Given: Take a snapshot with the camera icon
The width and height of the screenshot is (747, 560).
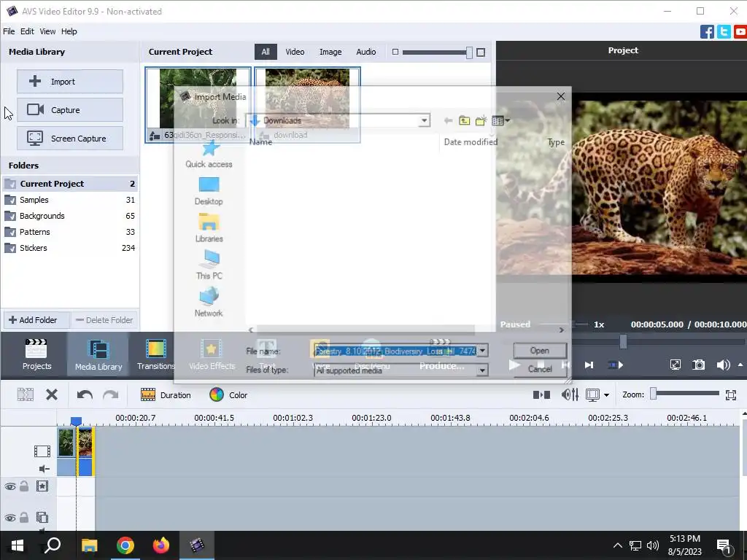Looking at the screenshot, I should pos(698,365).
